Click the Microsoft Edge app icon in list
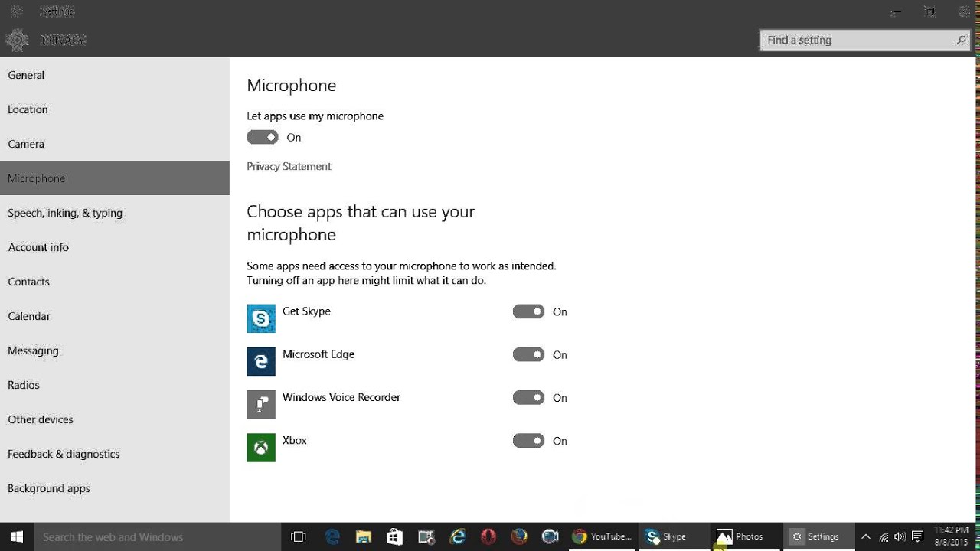Screen dimensions: 980x551 [261, 361]
